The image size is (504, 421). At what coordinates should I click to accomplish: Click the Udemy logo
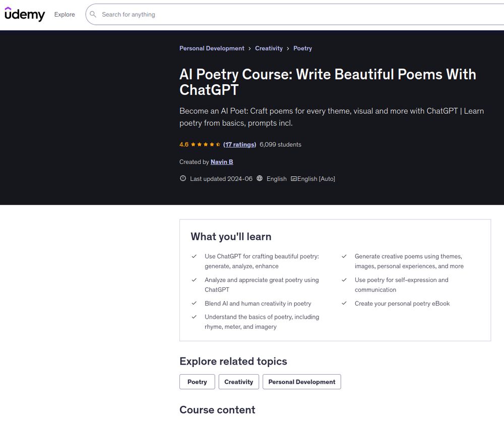pyautogui.click(x=25, y=14)
